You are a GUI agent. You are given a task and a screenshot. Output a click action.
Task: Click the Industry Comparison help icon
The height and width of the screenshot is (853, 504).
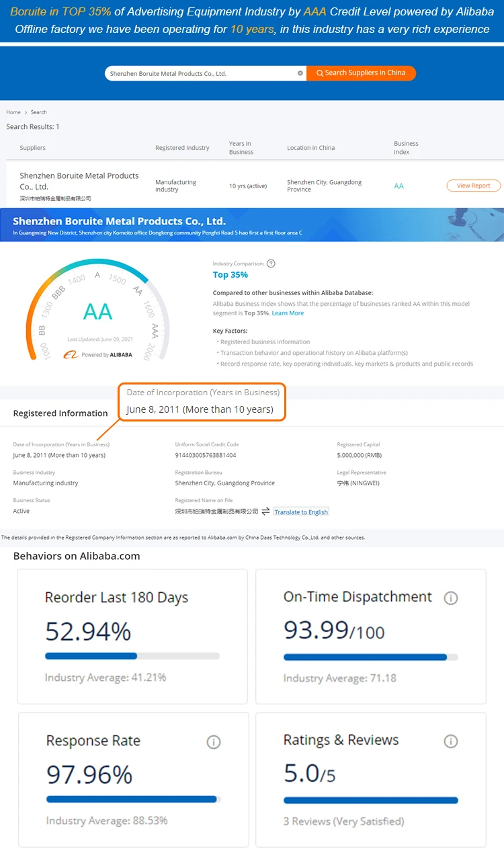[x=271, y=263]
